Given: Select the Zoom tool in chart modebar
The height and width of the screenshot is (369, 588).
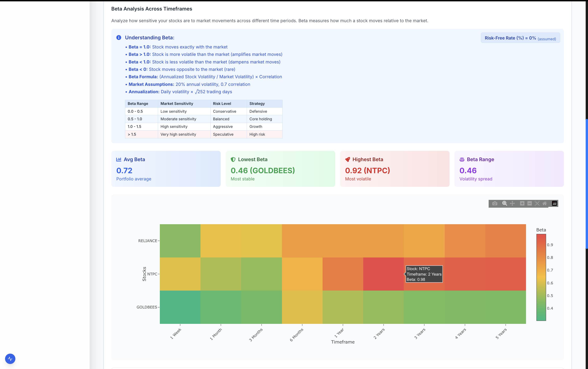Looking at the screenshot, I should pyautogui.click(x=505, y=204).
